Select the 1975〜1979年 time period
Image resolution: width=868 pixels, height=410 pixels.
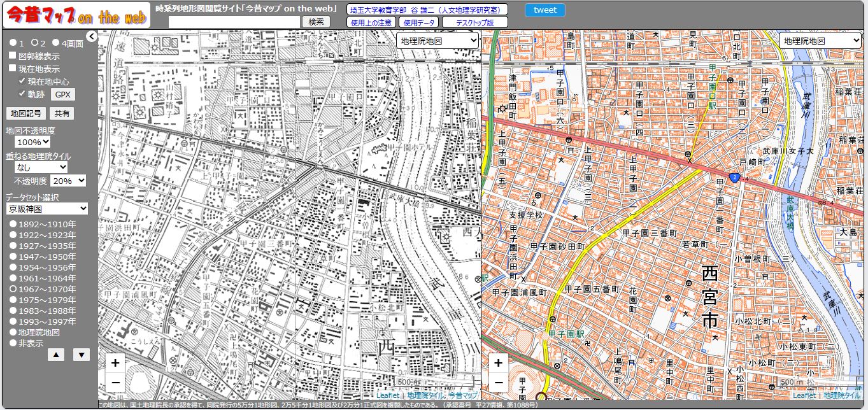pyautogui.click(x=13, y=300)
